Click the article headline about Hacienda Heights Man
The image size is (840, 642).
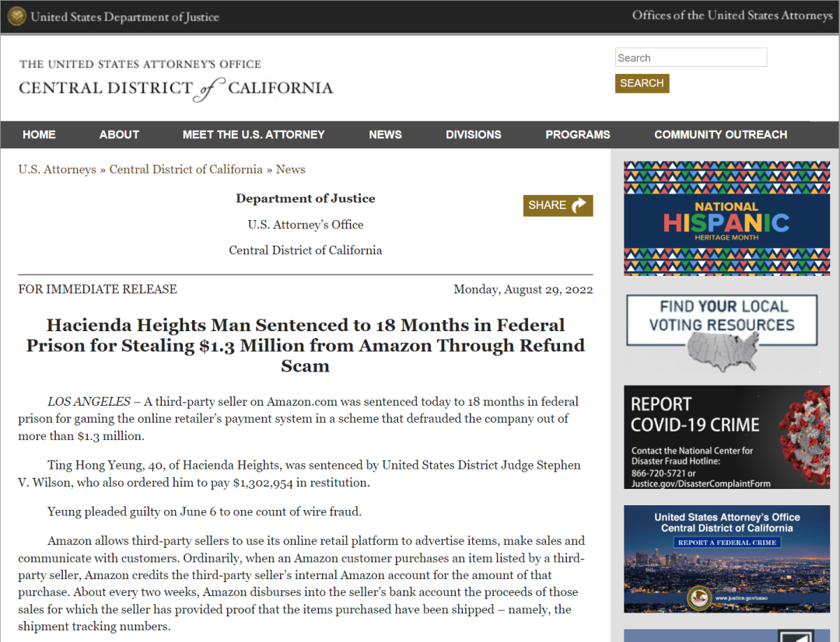click(x=306, y=345)
